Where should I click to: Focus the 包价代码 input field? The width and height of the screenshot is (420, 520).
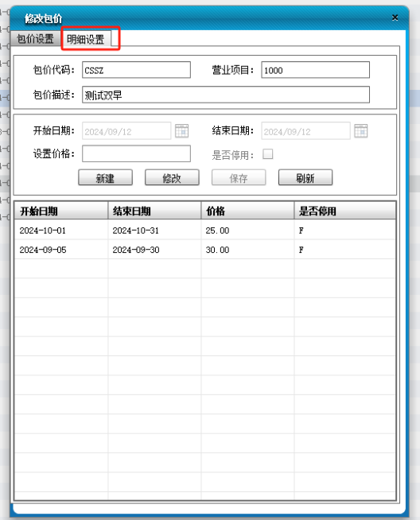(x=136, y=70)
